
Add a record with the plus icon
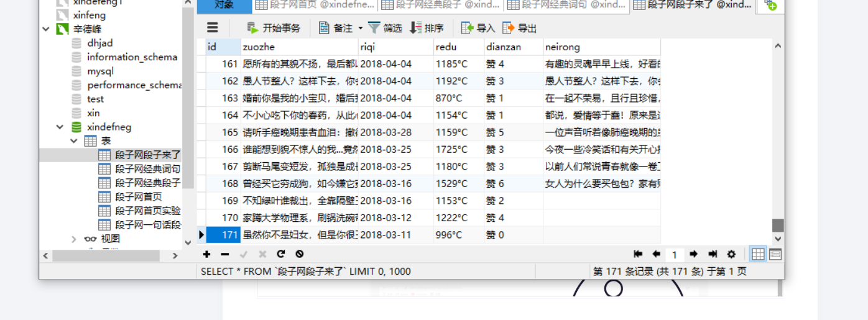click(207, 254)
